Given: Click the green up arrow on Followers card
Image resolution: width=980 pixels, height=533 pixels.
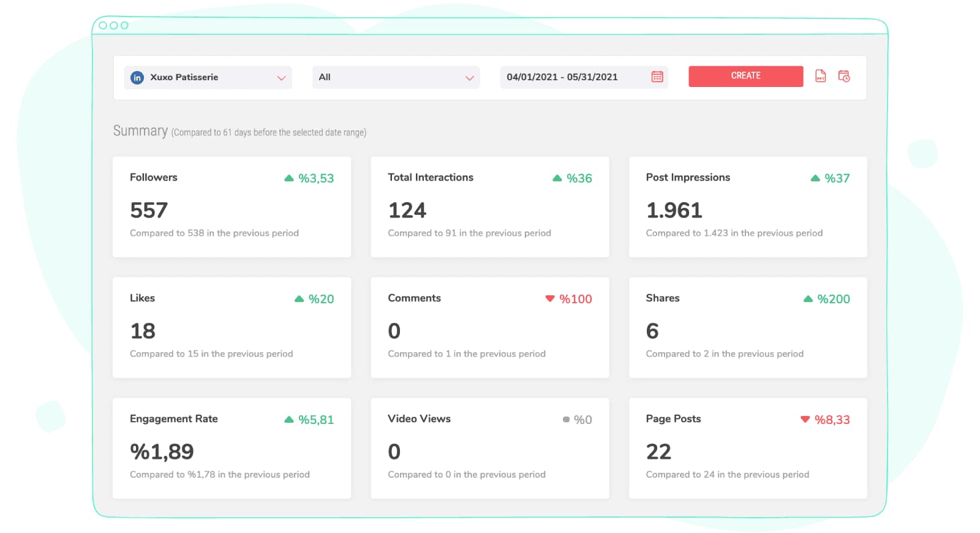Looking at the screenshot, I should click(289, 178).
